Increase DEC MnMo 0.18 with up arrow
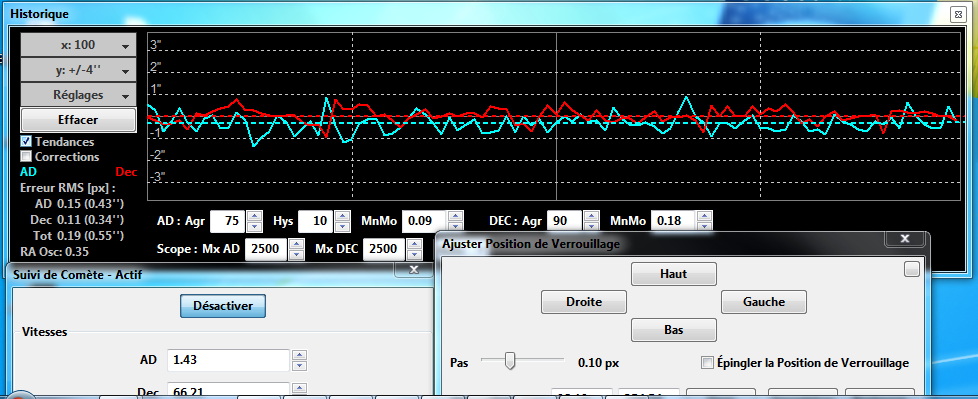 tap(705, 216)
